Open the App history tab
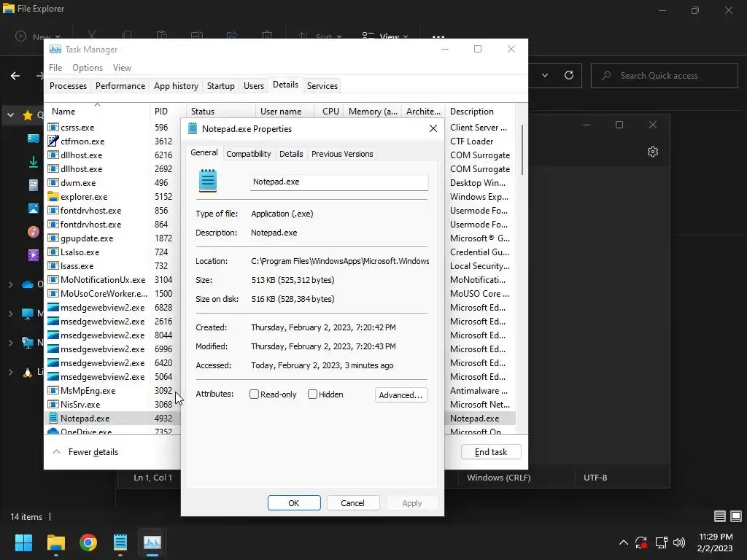Screen dimensions: 747x560 (x=176, y=86)
